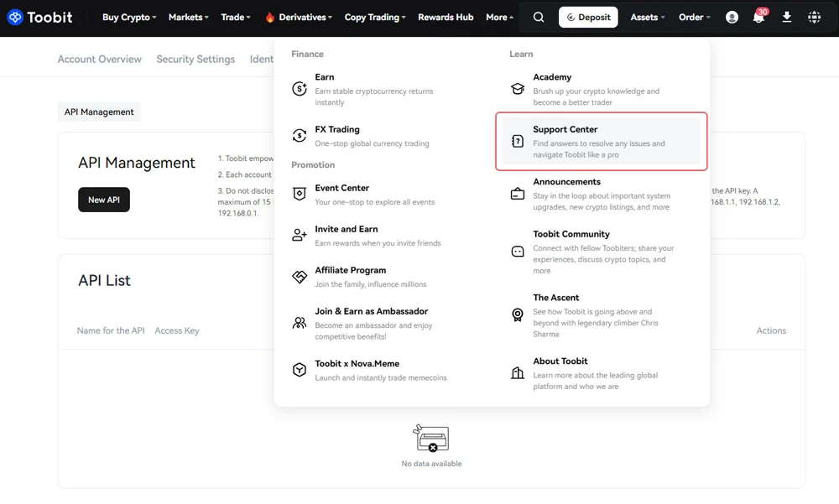Image resolution: width=839 pixels, height=504 pixels.
Task: Click the About Toobit building icon
Action: click(x=518, y=373)
